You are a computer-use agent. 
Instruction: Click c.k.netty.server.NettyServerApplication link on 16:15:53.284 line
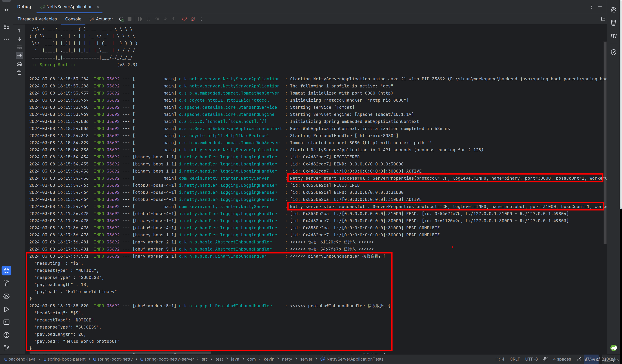[229, 79]
